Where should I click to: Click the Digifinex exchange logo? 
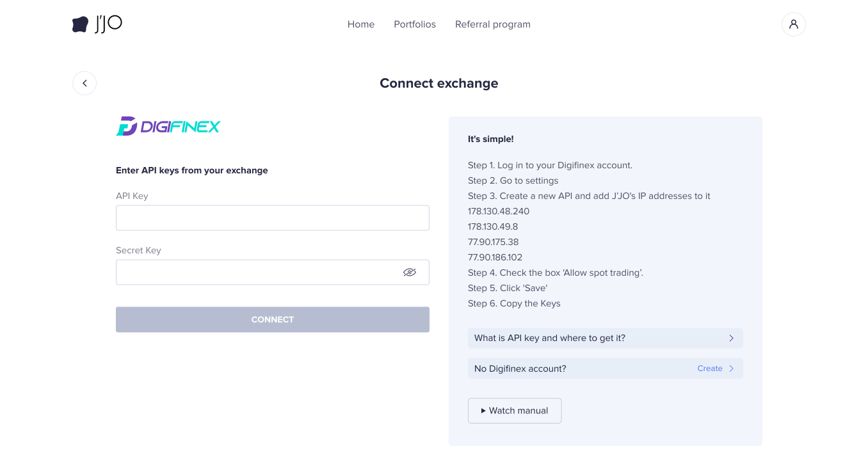click(x=168, y=126)
